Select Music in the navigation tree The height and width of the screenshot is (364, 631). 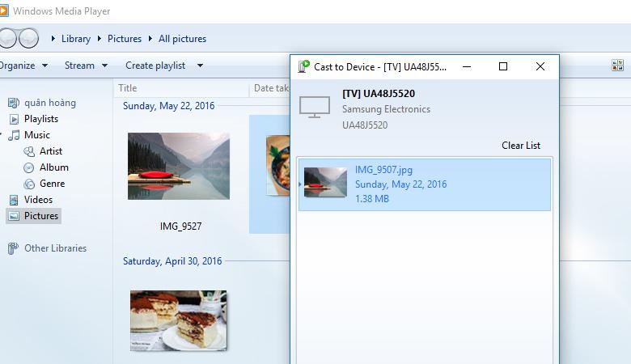point(37,135)
